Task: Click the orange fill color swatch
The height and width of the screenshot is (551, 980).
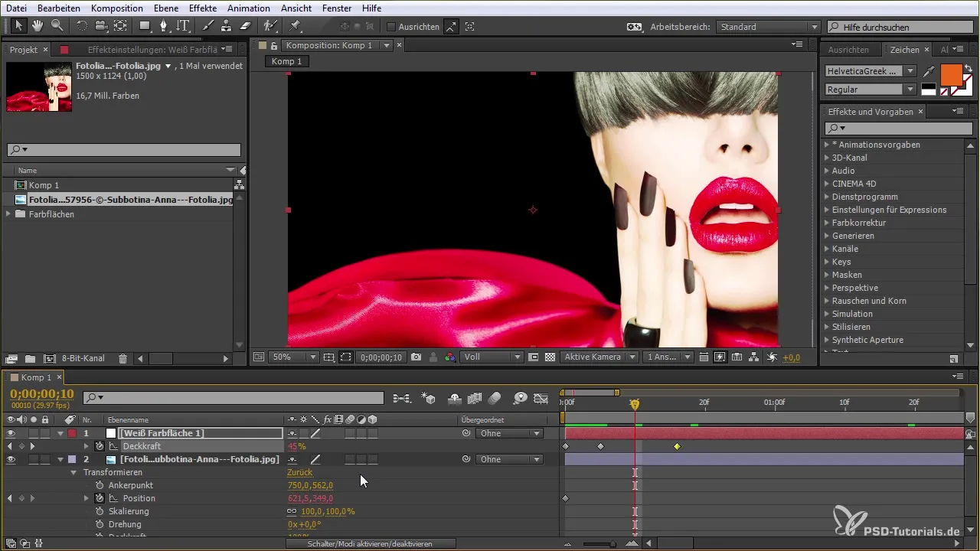Action: (x=951, y=75)
